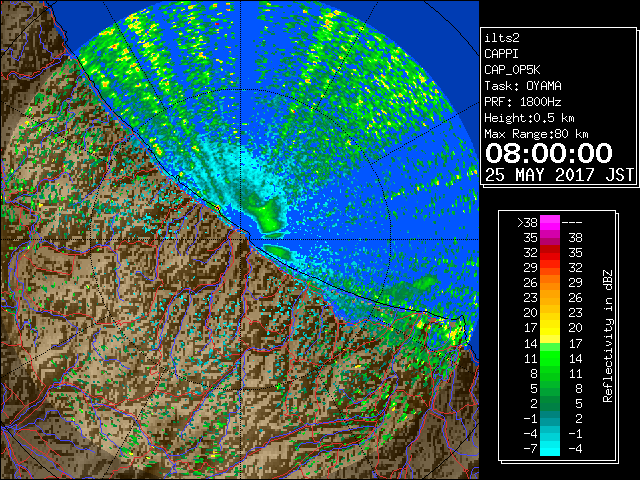The height and width of the screenshot is (480, 640).
Task: Click the 08:00:00 timestamp
Action: coord(549,153)
